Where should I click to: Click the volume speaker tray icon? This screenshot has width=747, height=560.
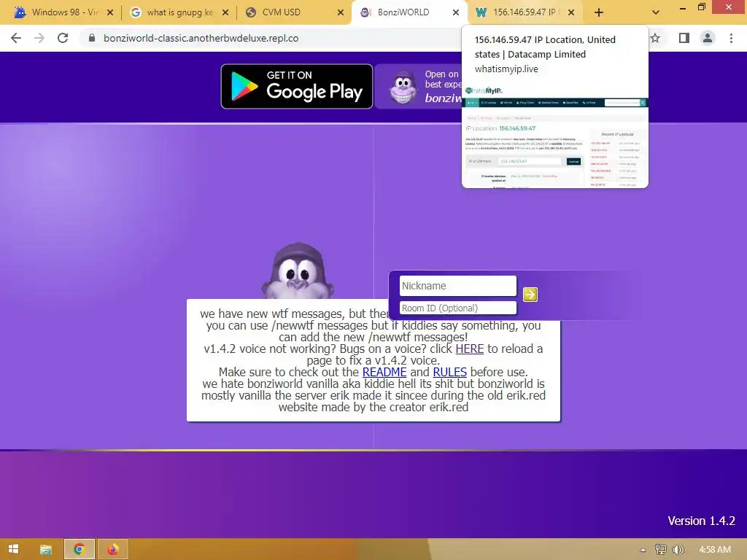click(678, 550)
